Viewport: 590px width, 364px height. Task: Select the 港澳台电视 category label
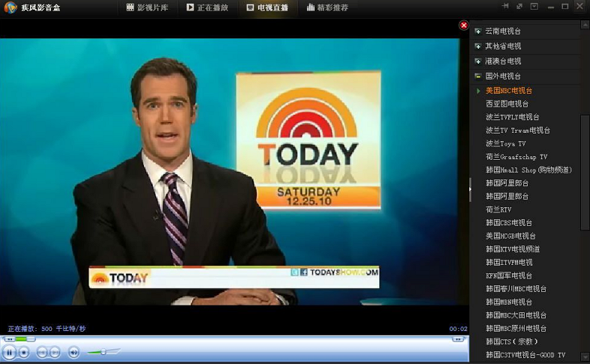[x=503, y=62]
